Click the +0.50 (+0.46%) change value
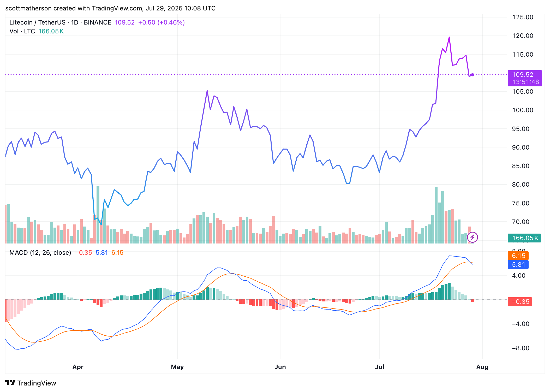The height and width of the screenshot is (392, 550). 162,22
